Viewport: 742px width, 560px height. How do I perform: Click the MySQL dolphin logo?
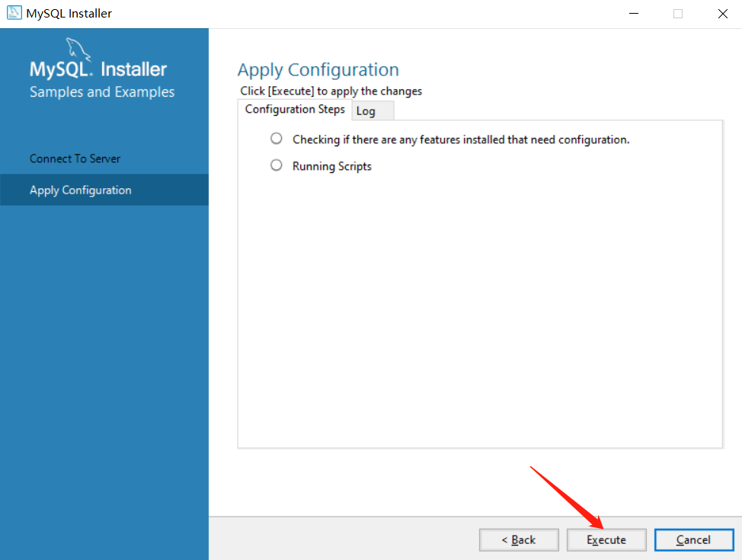(78, 49)
